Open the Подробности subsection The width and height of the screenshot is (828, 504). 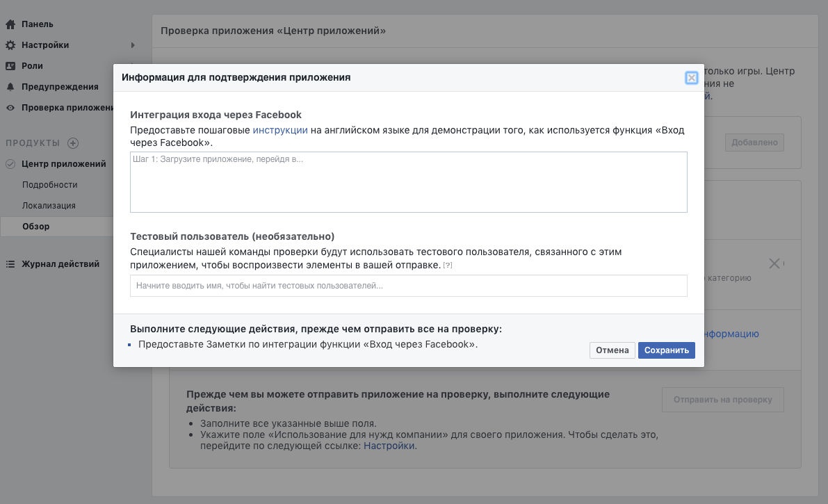click(x=49, y=185)
